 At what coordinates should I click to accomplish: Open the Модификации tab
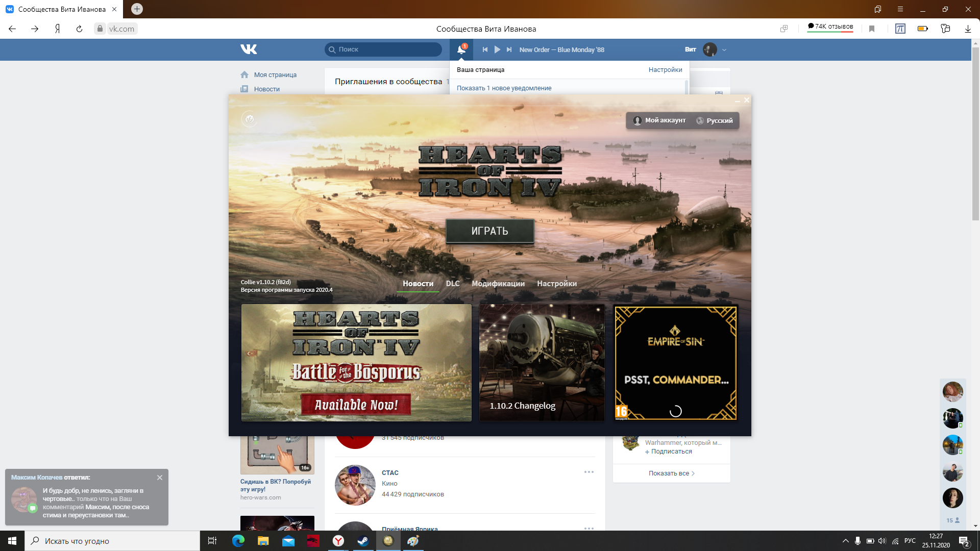tap(498, 284)
